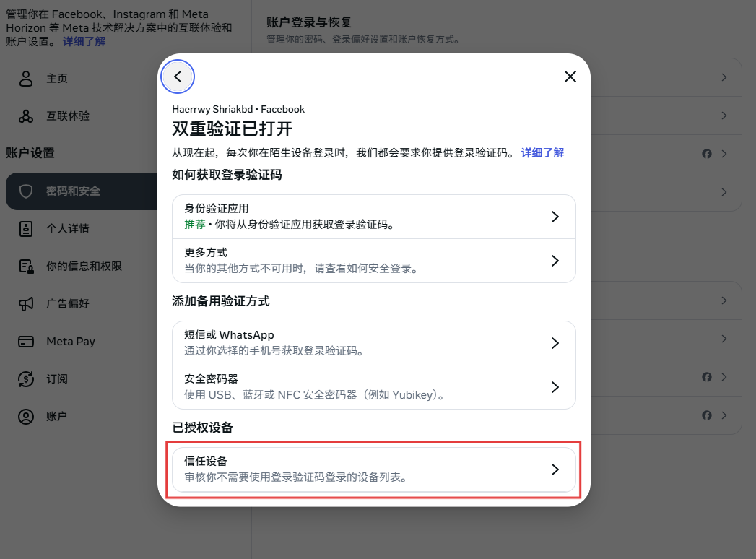
Task: Open 身份验证应用 option
Action: (x=373, y=217)
